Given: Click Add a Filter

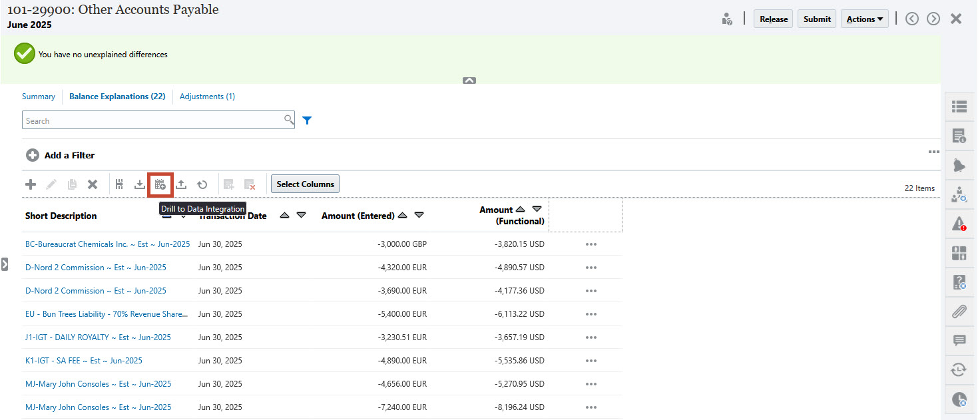Looking at the screenshot, I should 61,155.
